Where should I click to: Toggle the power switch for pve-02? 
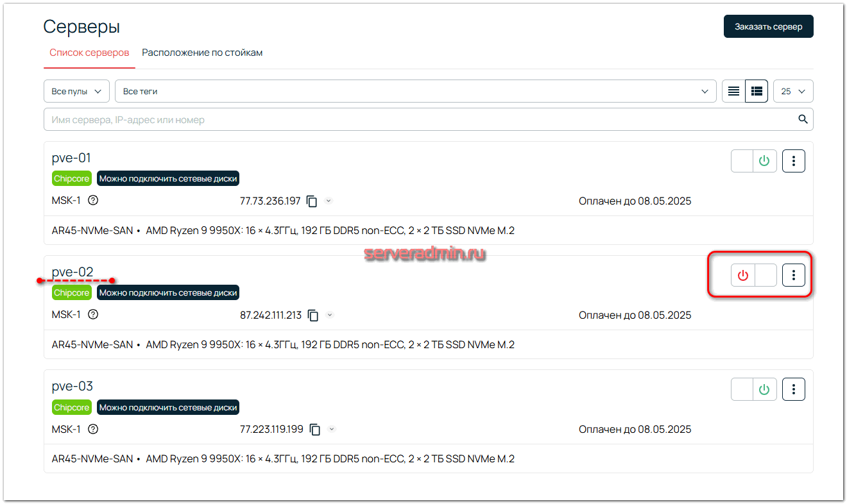click(x=754, y=275)
